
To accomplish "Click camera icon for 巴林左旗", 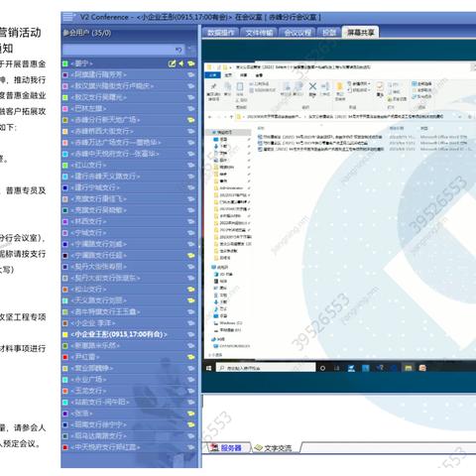I will click(191, 108).
